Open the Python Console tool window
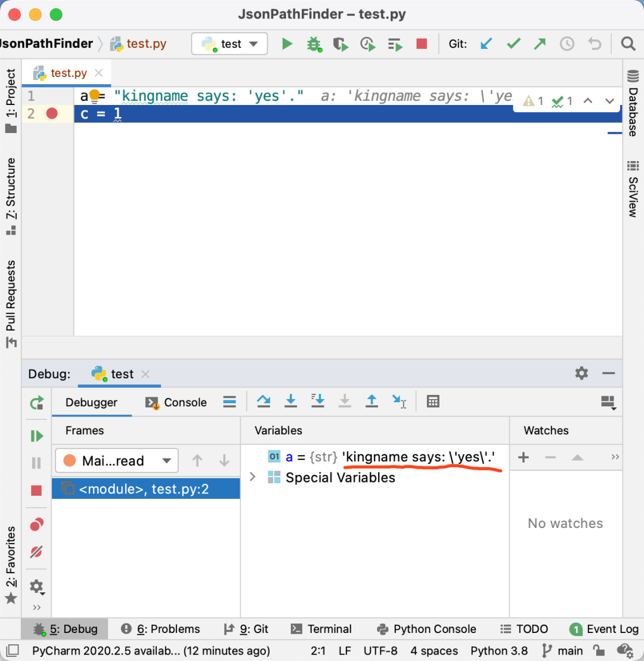Image resolution: width=644 pixels, height=661 pixels. [426, 629]
